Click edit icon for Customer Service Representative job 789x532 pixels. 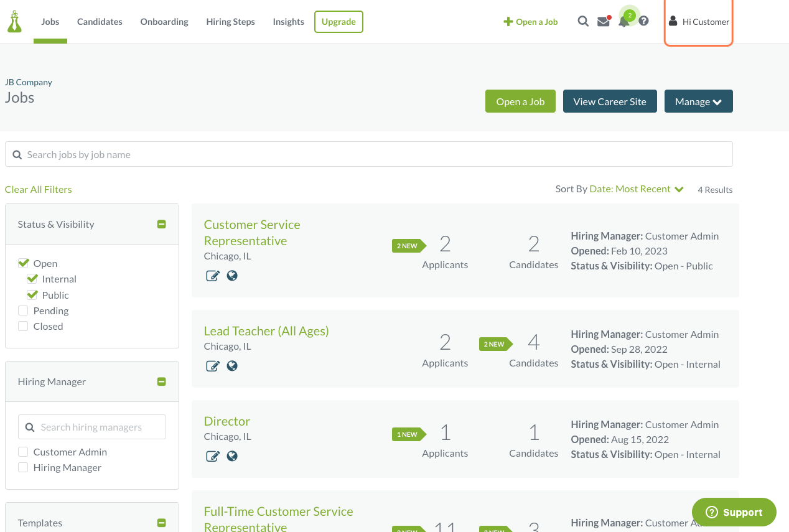pos(213,276)
